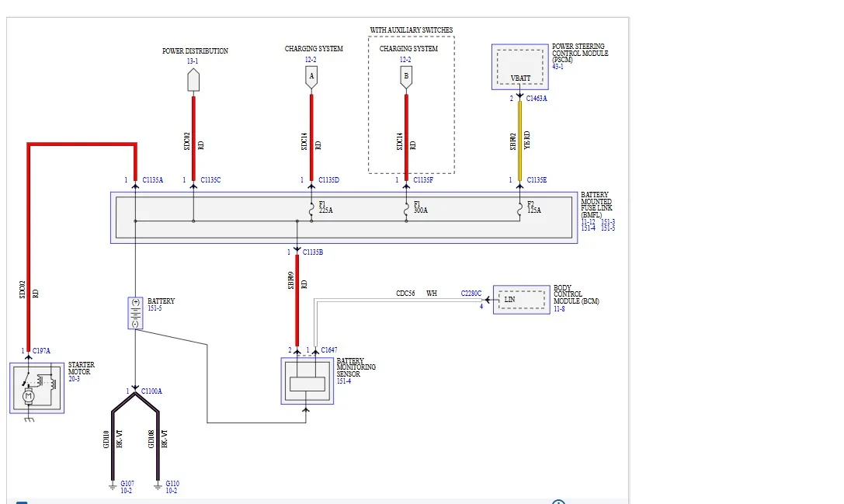The image size is (844, 504).
Task: Click the CDC56 wire label
Action: 405,294
